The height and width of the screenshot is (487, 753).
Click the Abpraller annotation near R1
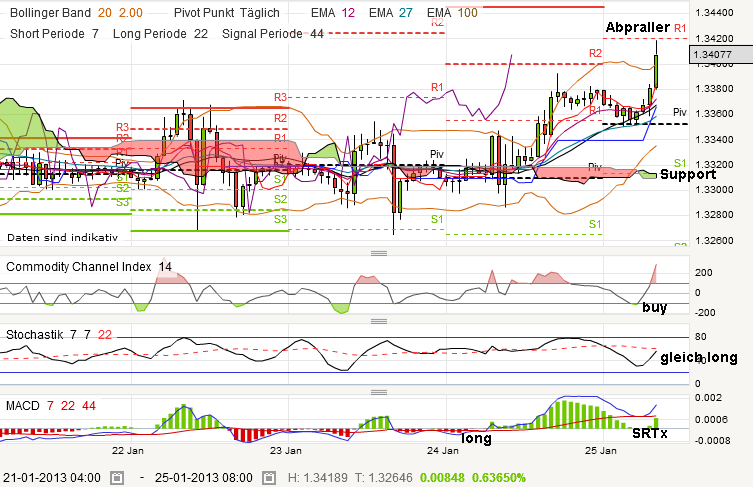(637, 27)
